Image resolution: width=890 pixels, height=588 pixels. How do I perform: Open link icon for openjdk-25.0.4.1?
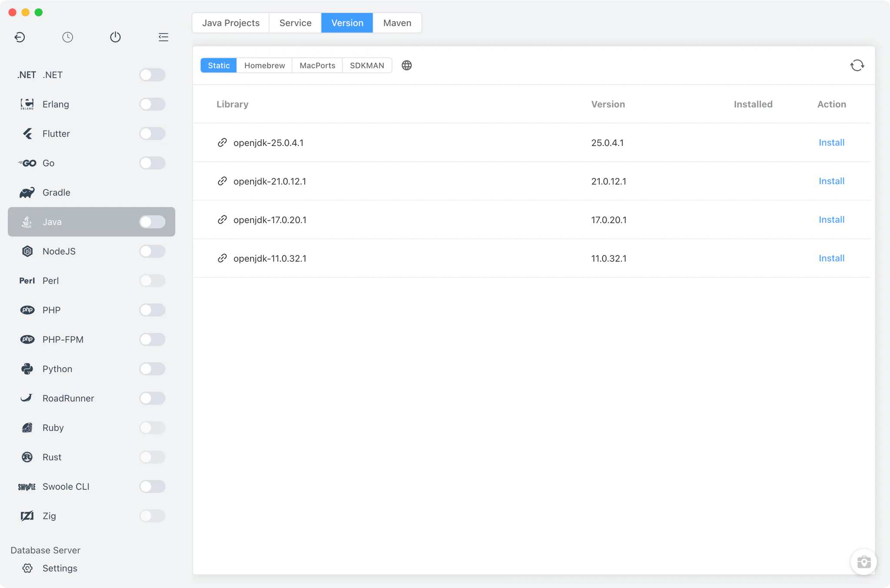tap(222, 142)
